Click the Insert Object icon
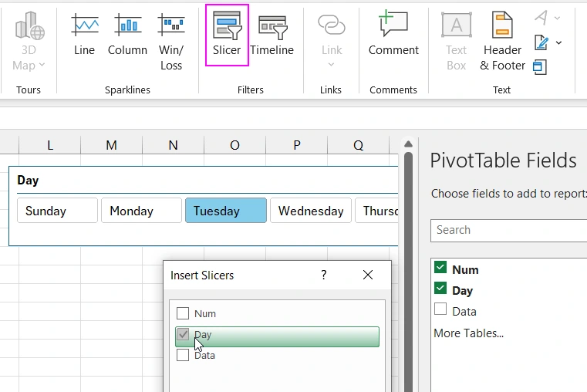587x392 pixels. (540, 67)
